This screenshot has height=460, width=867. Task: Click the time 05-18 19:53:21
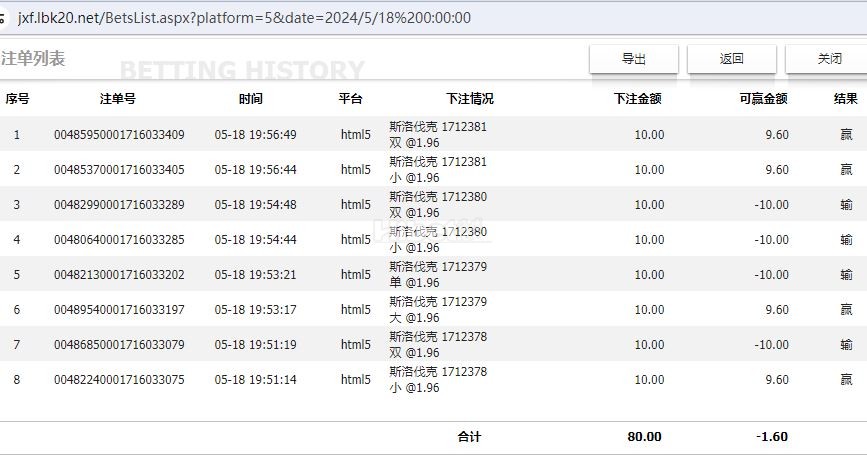[x=255, y=275]
